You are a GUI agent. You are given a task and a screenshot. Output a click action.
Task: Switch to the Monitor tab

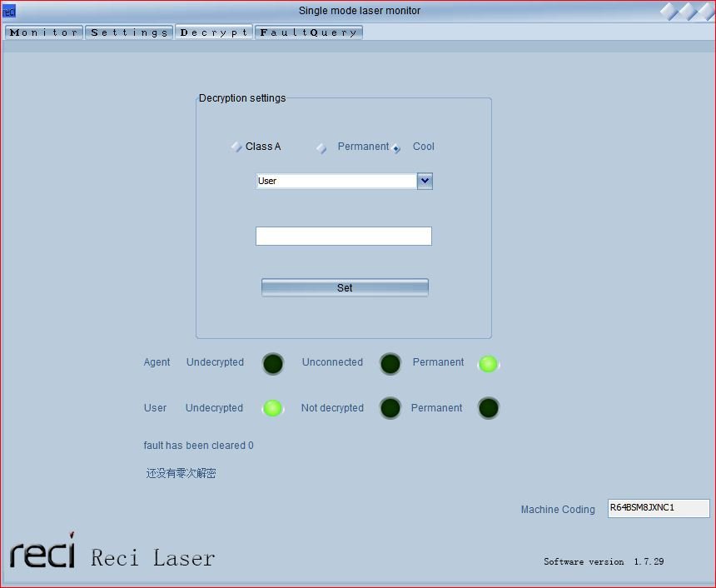(44, 32)
